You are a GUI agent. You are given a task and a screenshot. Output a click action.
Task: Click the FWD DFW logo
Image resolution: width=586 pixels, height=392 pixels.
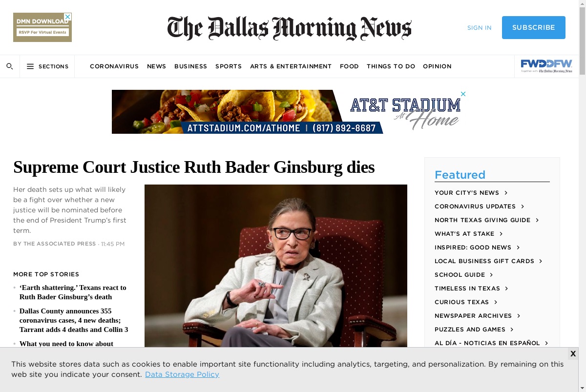[546, 66]
